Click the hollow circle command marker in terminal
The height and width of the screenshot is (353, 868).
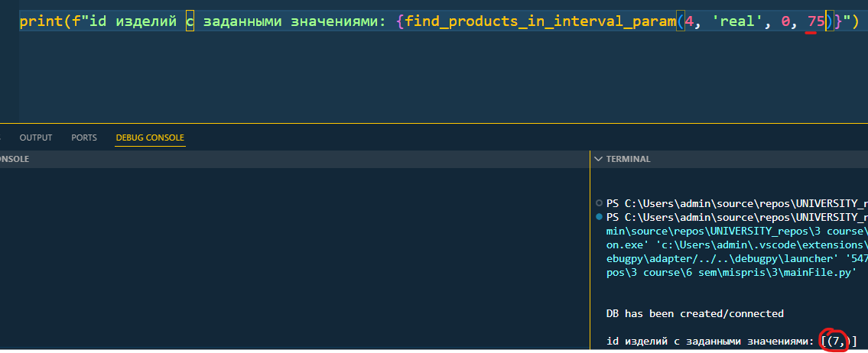(x=599, y=202)
